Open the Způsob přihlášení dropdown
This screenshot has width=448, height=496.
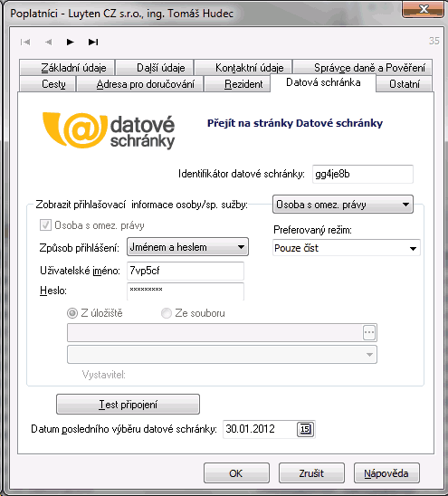[187, 247]
